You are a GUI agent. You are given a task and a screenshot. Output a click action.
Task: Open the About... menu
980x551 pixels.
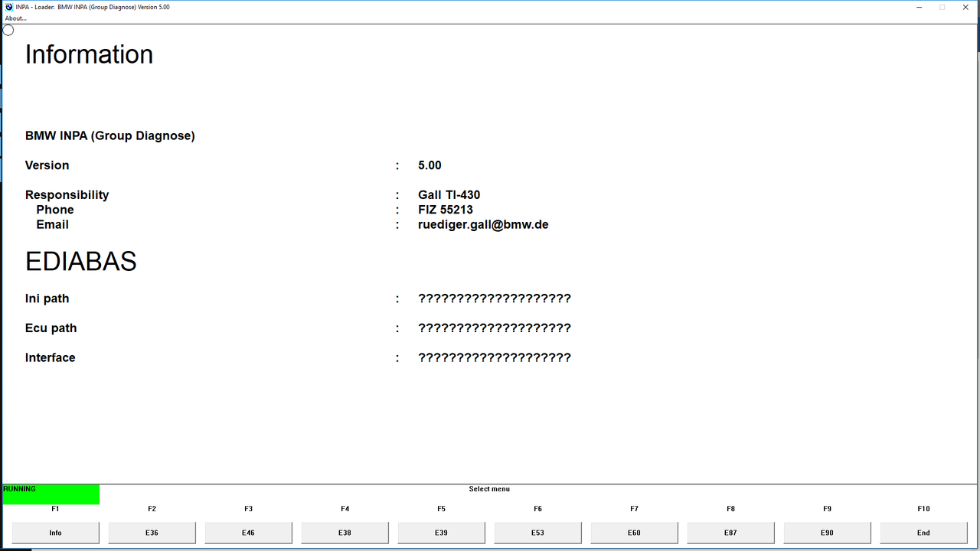coord(15,18)
